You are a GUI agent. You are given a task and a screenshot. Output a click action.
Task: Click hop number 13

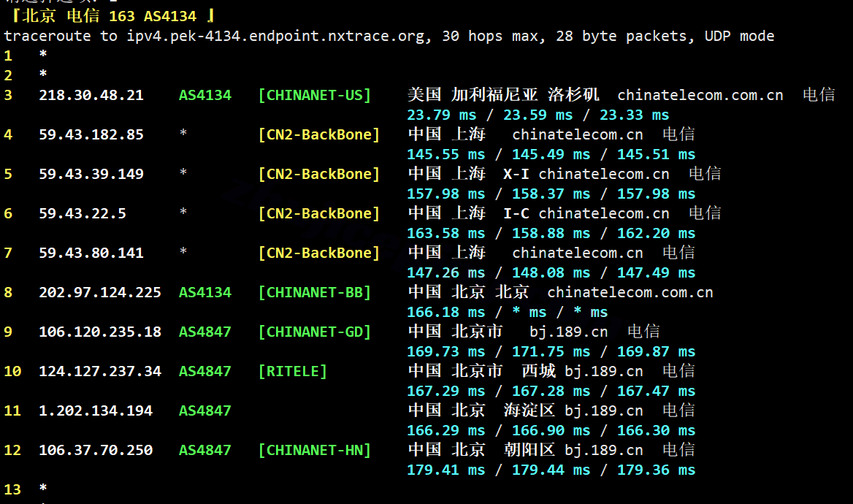12,490
